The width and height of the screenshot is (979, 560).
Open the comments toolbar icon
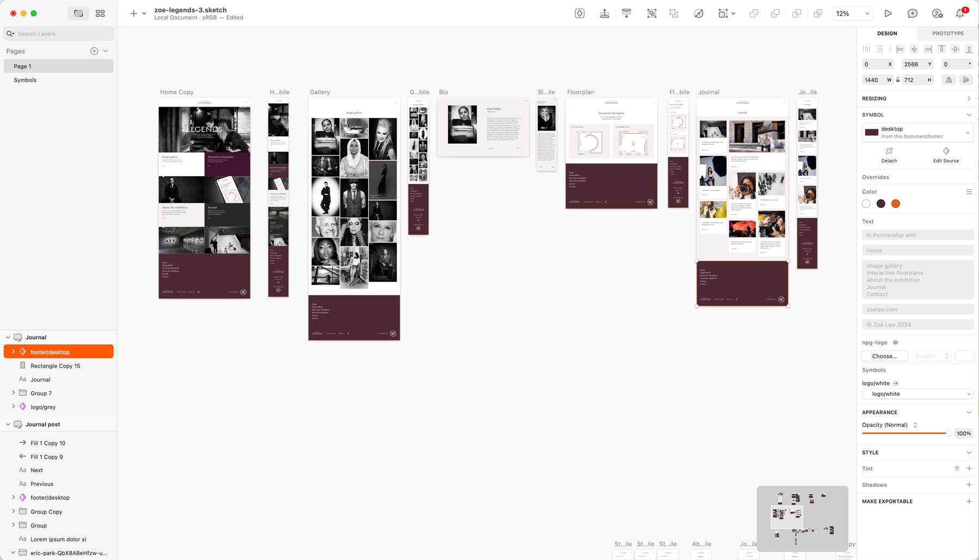(x=913, y=14)
